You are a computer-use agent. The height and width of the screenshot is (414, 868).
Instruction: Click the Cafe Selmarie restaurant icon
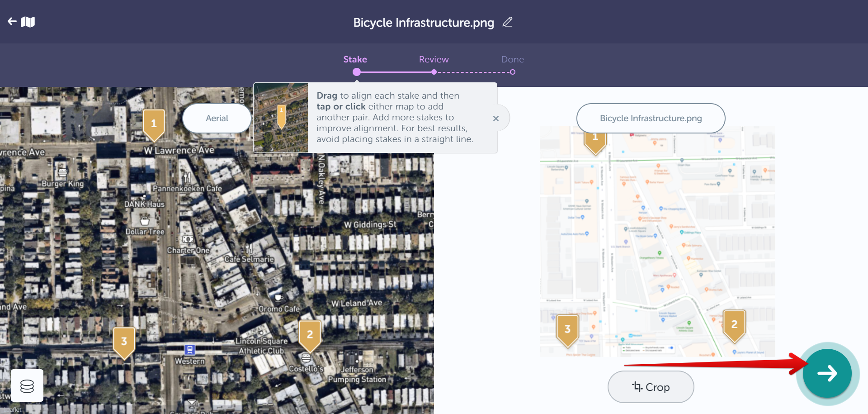click(x=249, y=248)
